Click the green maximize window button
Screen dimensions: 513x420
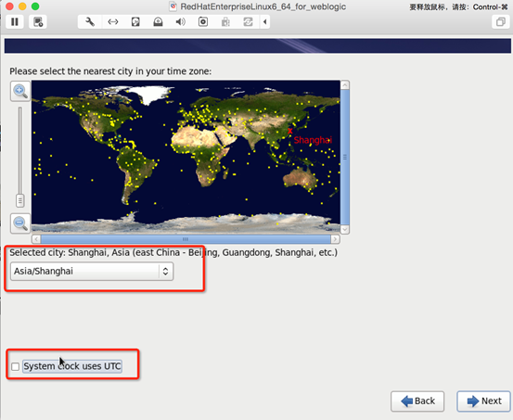pyautogui.click(x=35, y=6)
